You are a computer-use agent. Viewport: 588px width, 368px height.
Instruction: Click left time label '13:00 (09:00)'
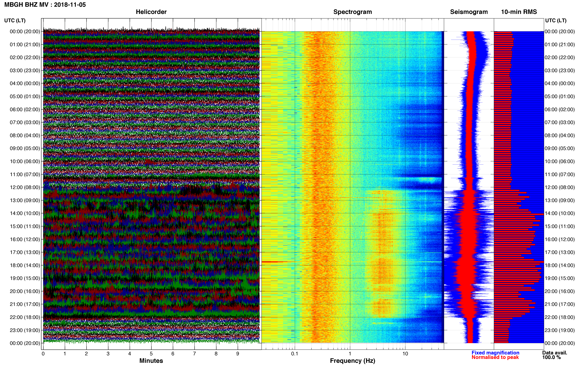(x=25, y=200)
